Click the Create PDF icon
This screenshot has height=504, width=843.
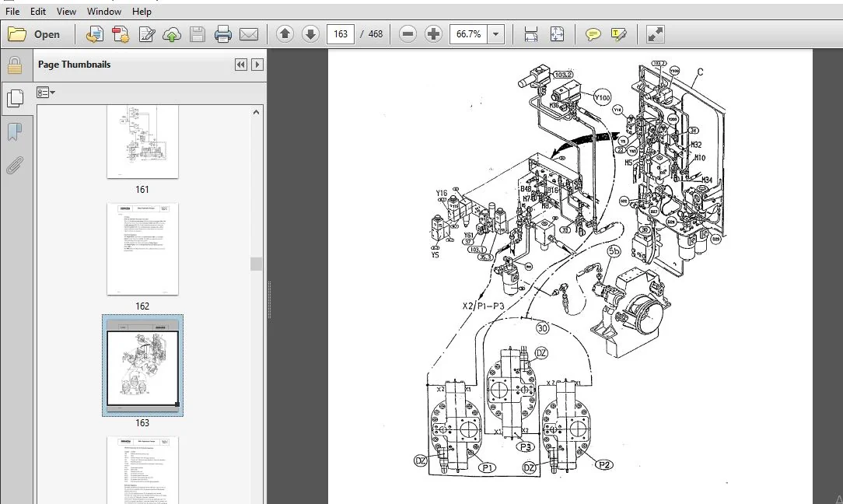[95, 34]
